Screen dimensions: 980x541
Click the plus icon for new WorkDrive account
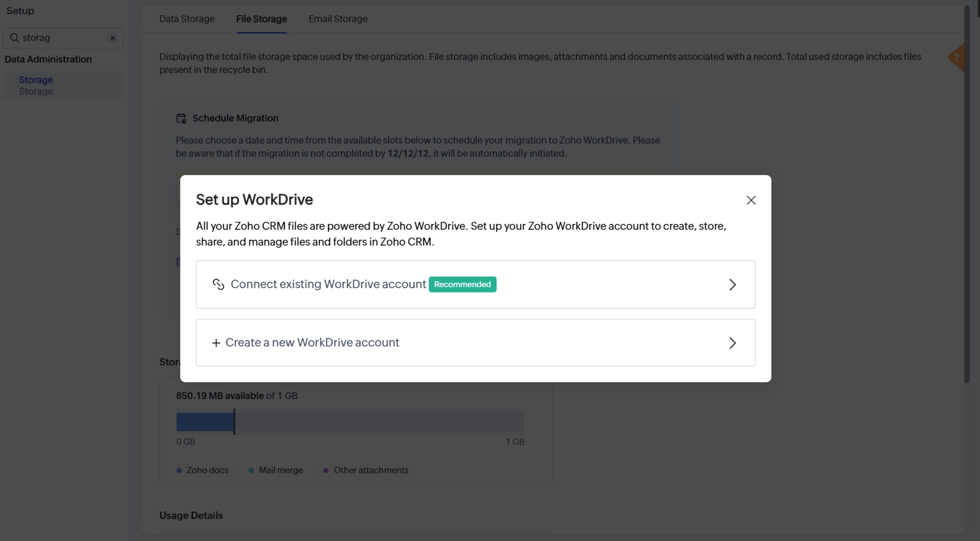tap(216, 343)
